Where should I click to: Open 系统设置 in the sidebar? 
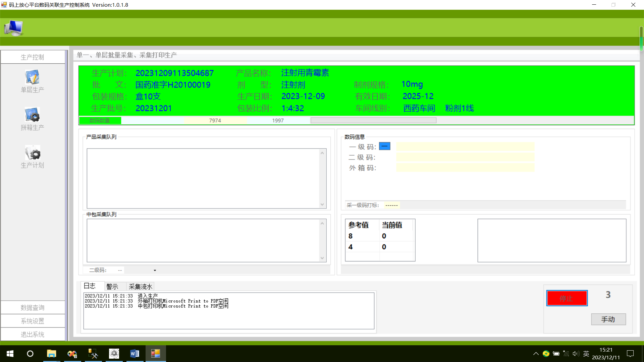(33, 321)
